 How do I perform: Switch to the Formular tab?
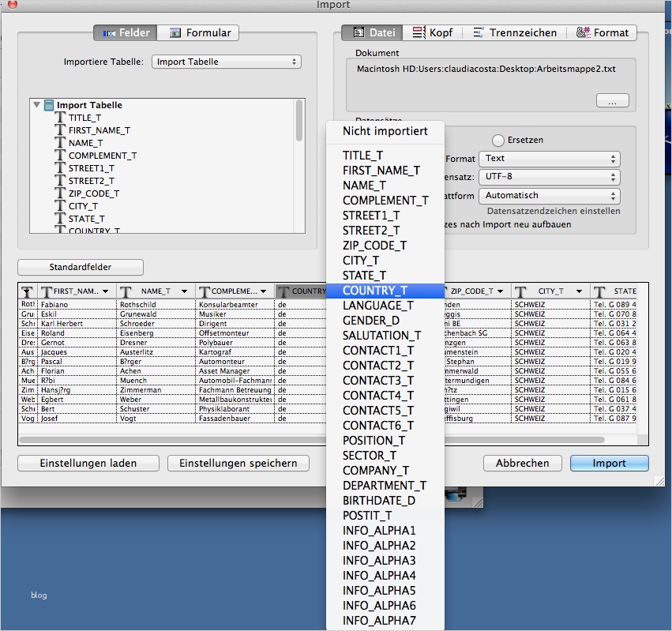tap(198, 32)
